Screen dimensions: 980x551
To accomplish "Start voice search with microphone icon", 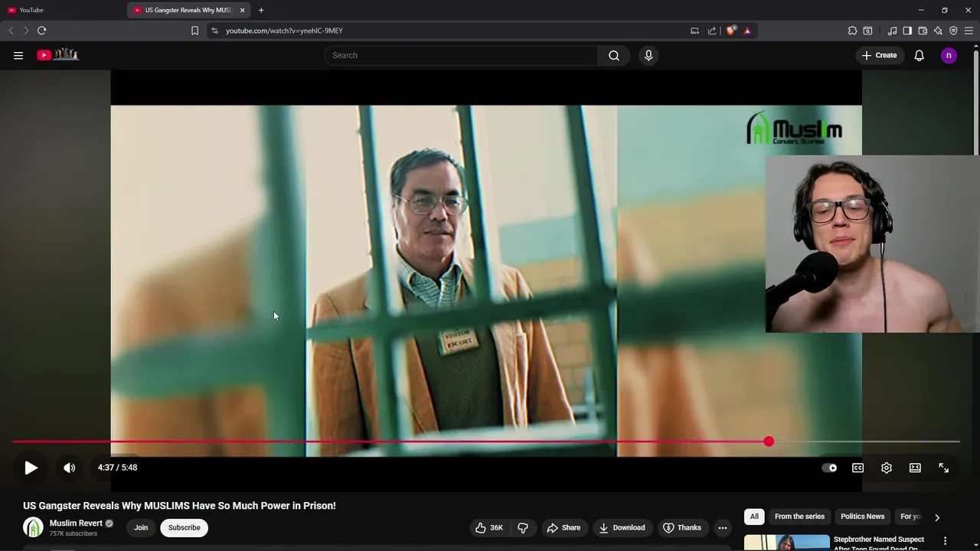I will coord(648,55).
